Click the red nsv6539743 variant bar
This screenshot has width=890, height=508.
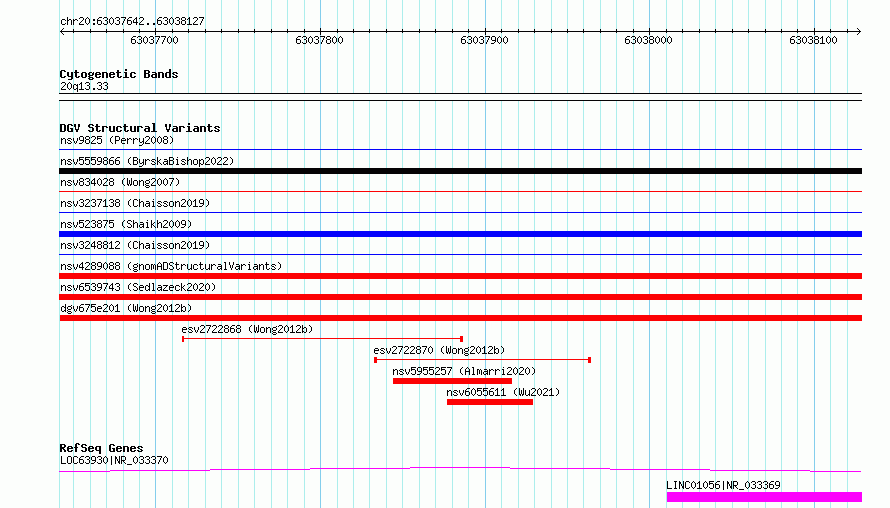[x=460, y=297]
